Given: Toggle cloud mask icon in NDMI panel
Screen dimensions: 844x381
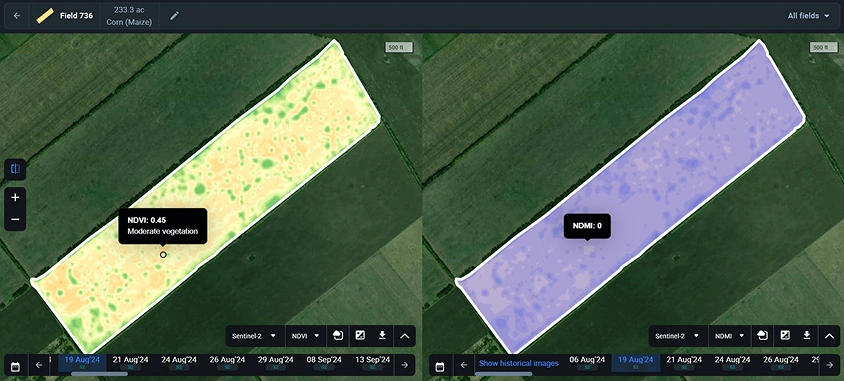Looking at the screenshot, I should [x=762, y=336].
